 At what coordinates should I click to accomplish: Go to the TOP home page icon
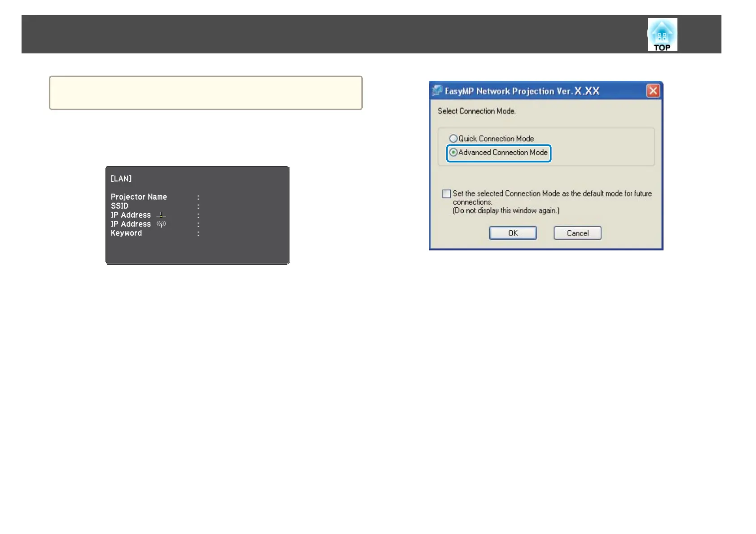click(x=662, y=35)
